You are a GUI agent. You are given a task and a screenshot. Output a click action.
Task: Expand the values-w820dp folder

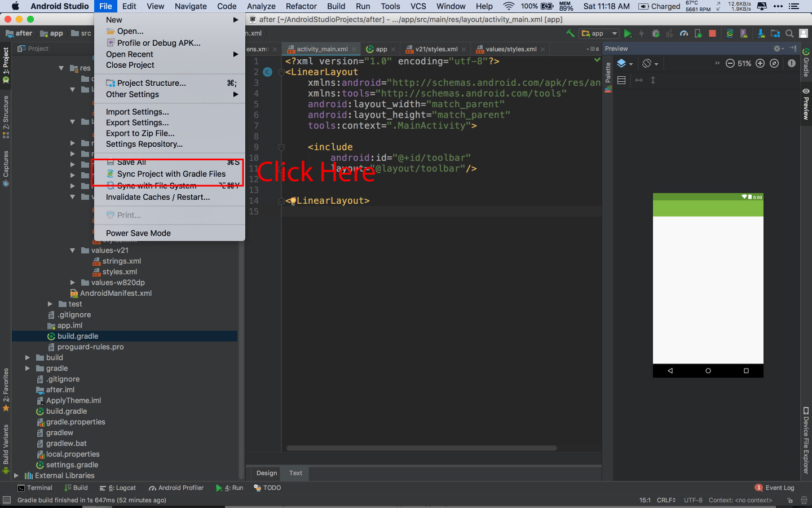(72, 282)
